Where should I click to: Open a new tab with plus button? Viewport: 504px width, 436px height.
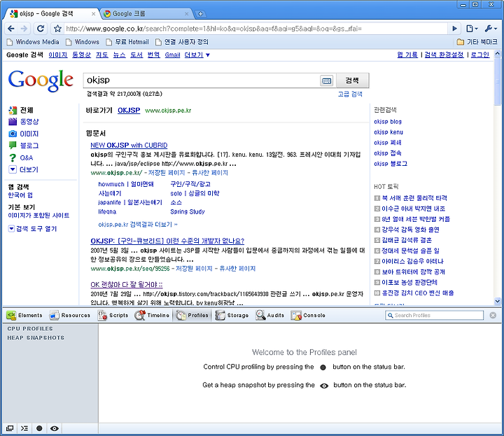pyautogui.click(x=201, y=14)
